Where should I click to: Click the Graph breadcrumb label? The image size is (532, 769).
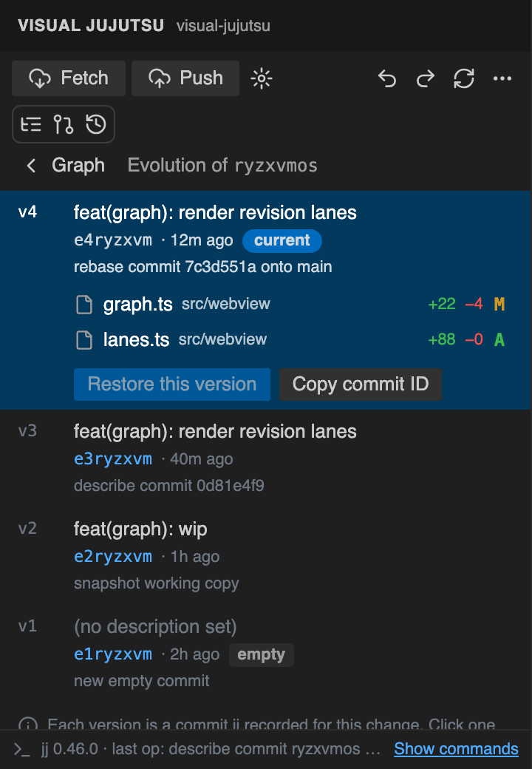78,166
